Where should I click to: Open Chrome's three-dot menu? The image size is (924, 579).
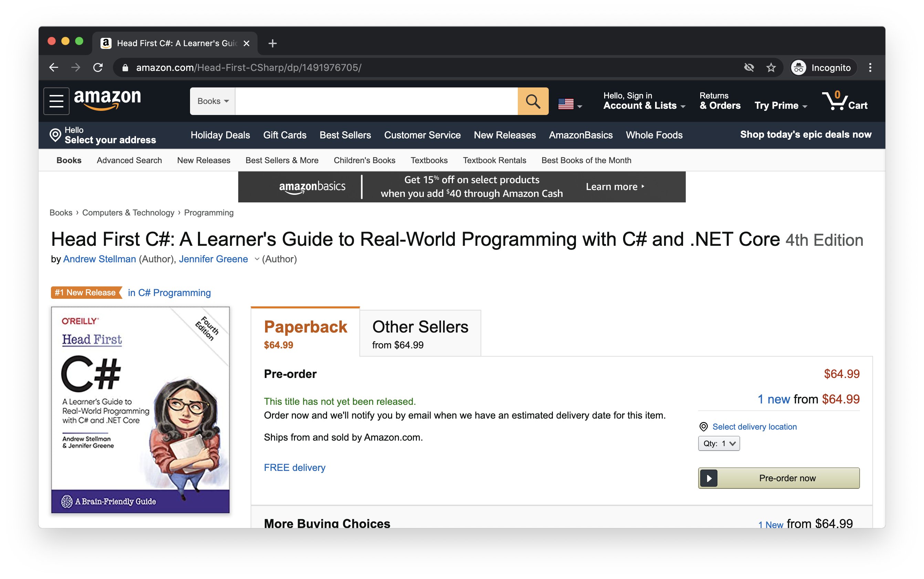coord(870,67)
